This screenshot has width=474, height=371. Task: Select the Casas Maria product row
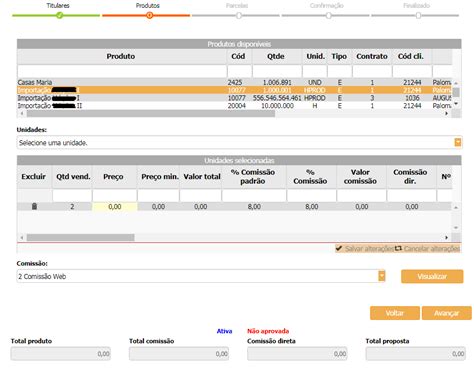pos(234,82)
